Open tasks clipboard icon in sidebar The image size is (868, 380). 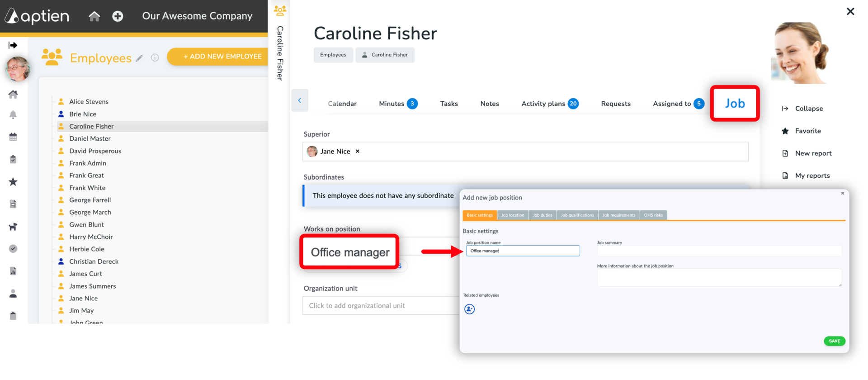click(x=13, y=159)
